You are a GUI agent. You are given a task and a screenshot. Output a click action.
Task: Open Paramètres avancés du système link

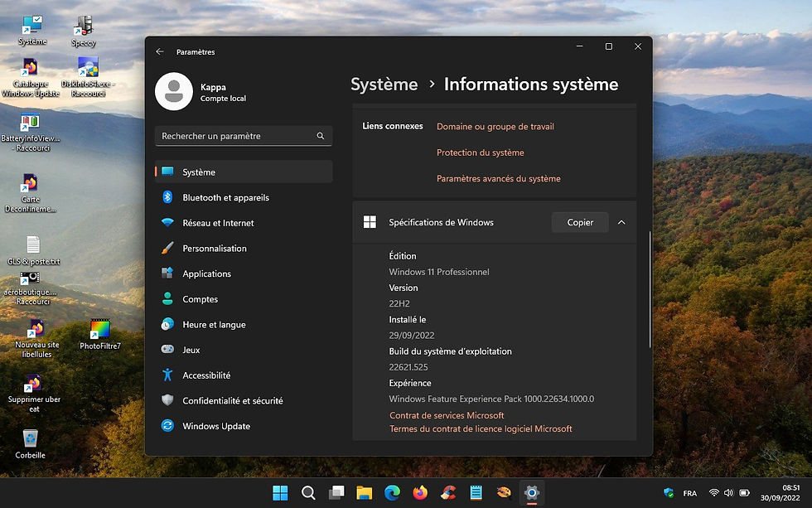click(498, 178)
